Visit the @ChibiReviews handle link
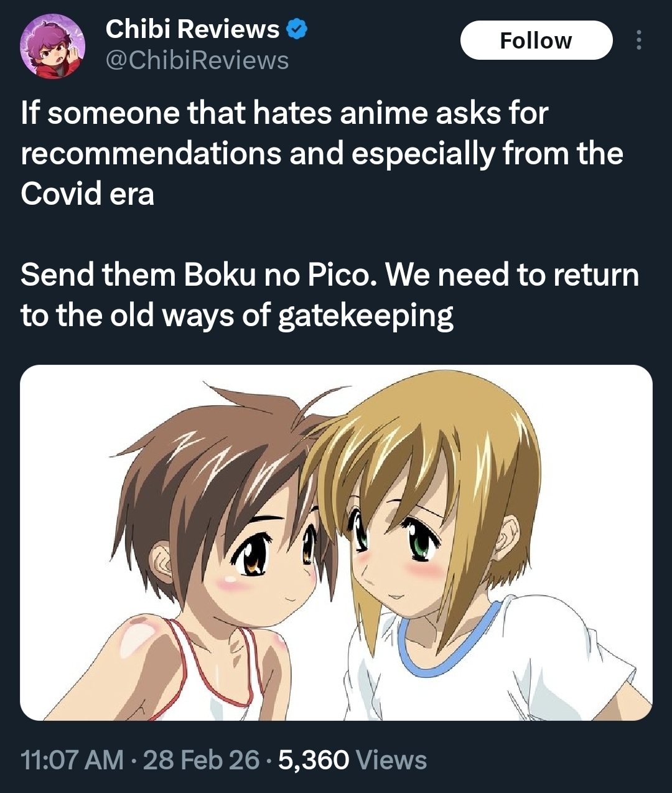The height and width of the screenshot is (793, 672). 197,60
